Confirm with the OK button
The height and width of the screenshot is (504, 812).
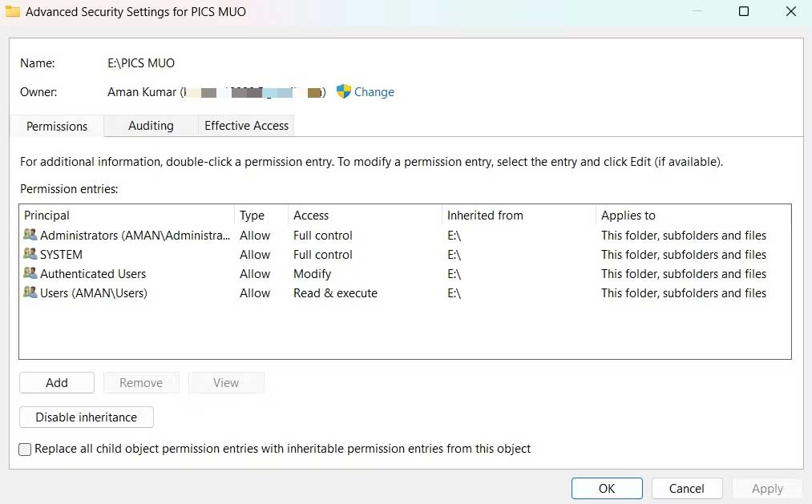pos(607,488)
